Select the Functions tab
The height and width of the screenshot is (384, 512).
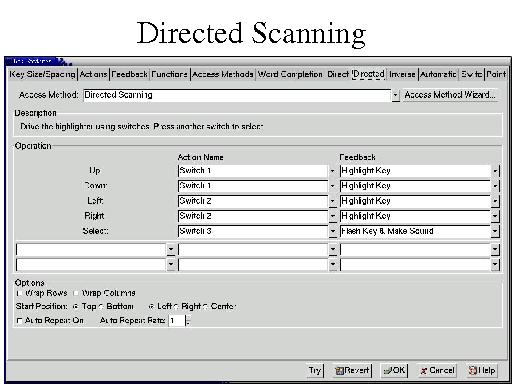[169, 74]
